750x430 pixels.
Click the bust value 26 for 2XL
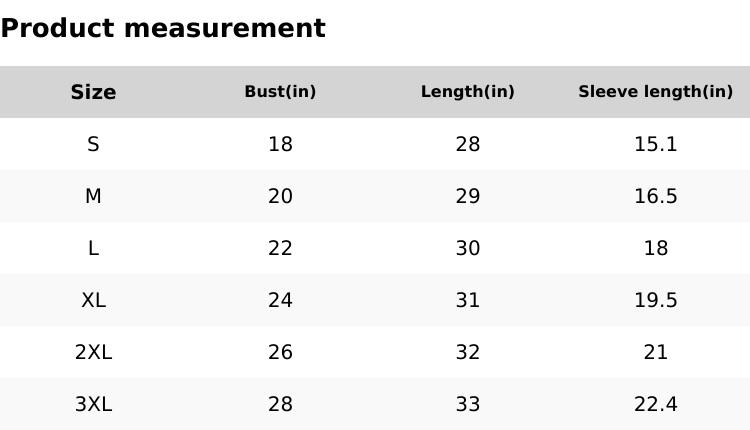point(280,352)
